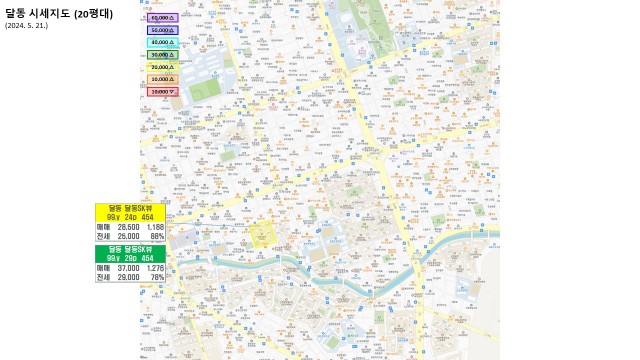The width and height of the screenshot is (640, 360).
Task: Click the 78% ratio value
Action: (x=157, y=277)
